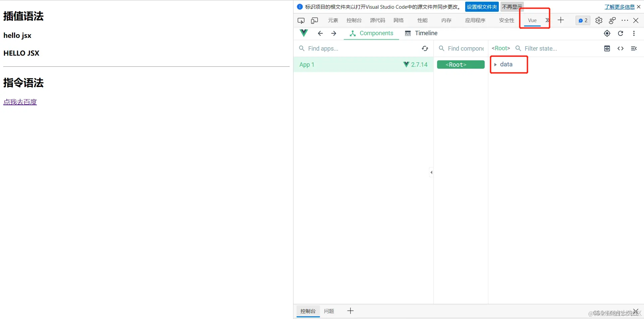Select the <Root> component in the tree
Image resolution: width=644 pixels, height=319 pixels.
pos(461,65)
